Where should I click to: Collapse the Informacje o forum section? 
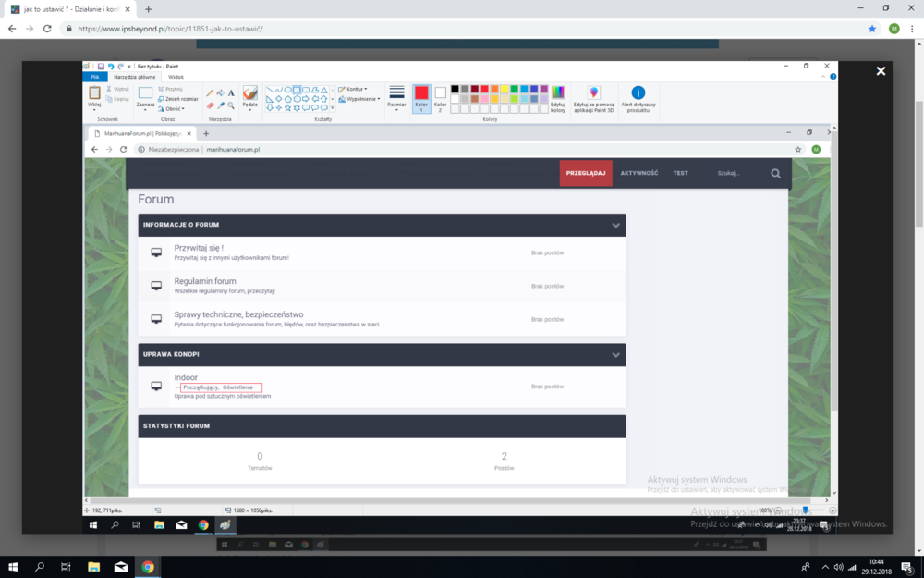coord(615,225)
